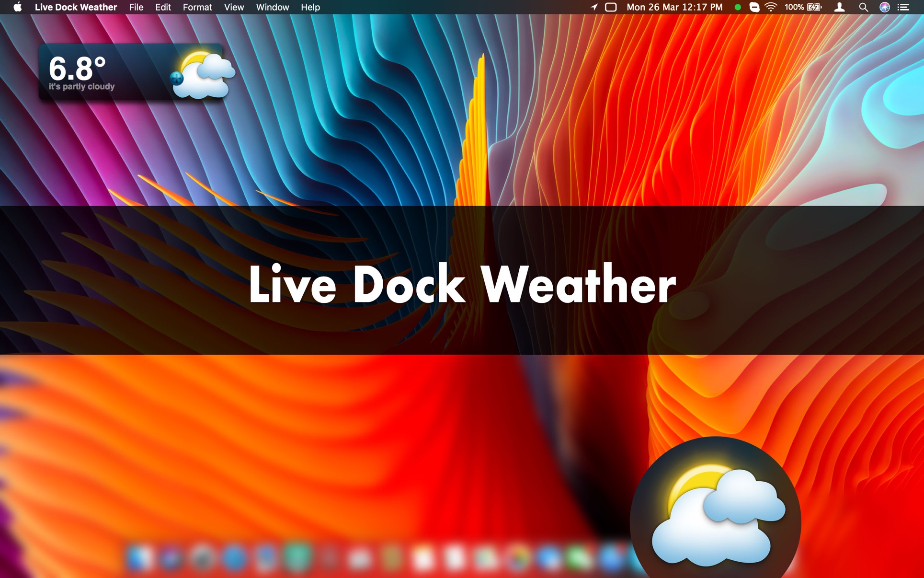
Task: Open the File menu
Action: pos(136,7)
